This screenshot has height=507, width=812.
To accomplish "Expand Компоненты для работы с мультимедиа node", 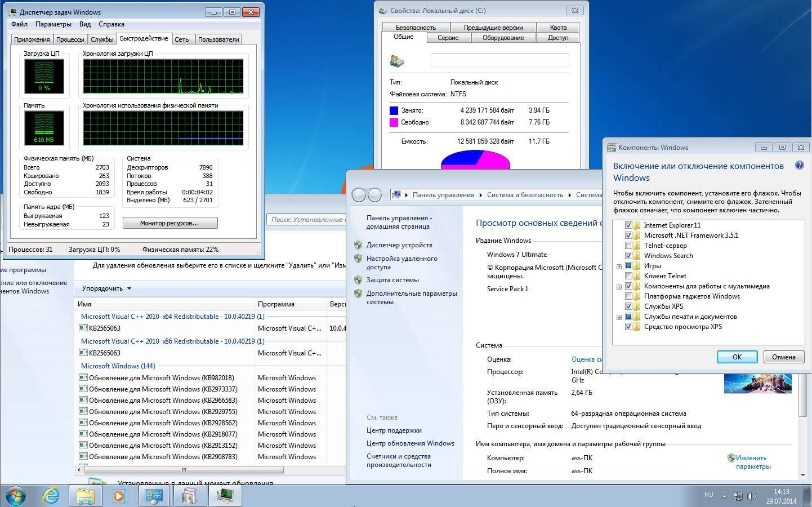I will [x=619, y=287].
